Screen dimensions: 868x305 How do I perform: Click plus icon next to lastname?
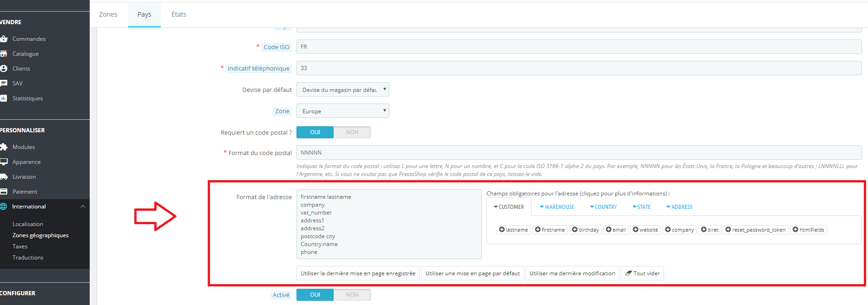pyautogui.click(x=502, y=229)
